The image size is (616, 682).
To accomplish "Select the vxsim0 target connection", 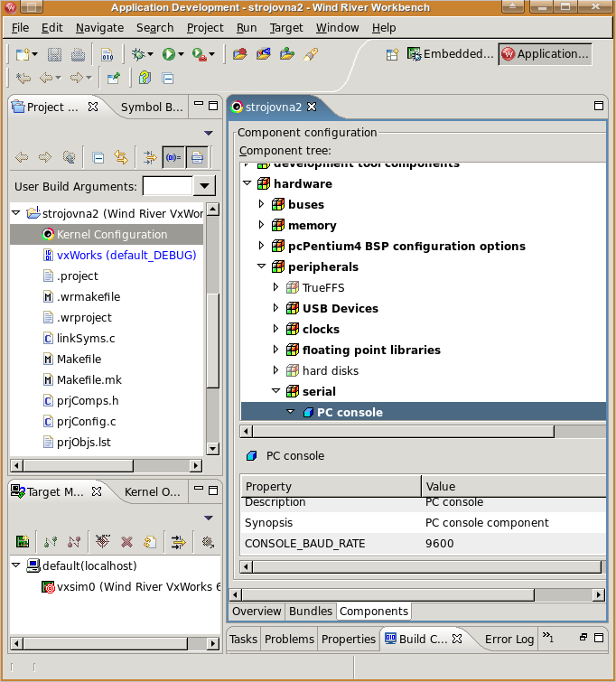I will [x=131, y=586].
